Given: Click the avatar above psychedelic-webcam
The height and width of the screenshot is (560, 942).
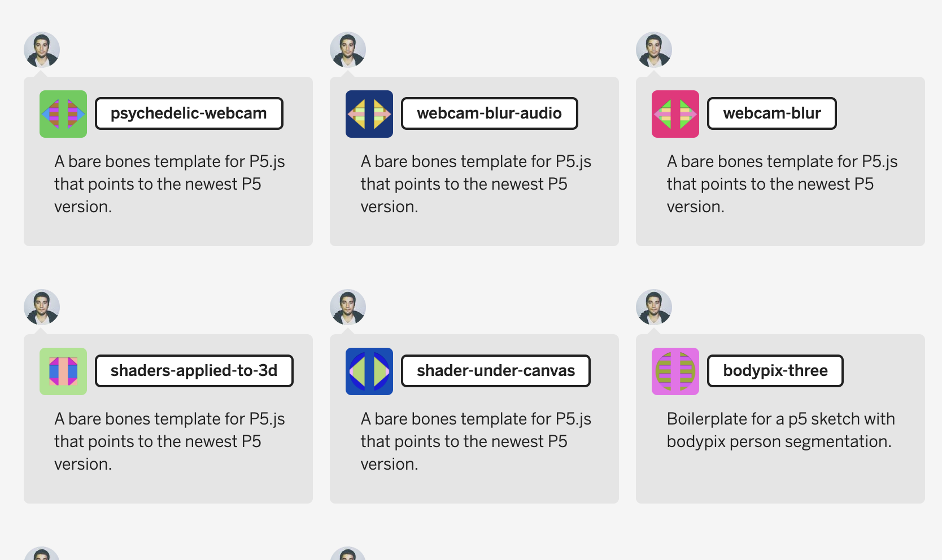Looking at the screenshot, I should (41, 50).
